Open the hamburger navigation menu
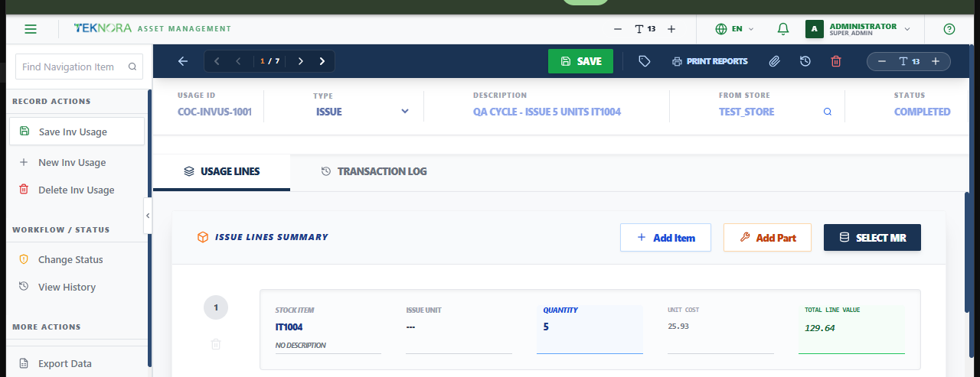 click(31, 29)
